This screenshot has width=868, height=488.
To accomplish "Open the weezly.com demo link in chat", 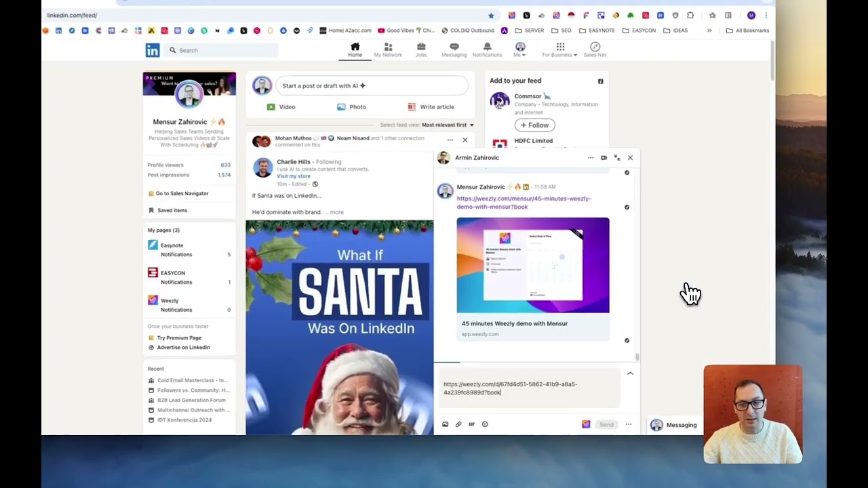I will (524, 203).
